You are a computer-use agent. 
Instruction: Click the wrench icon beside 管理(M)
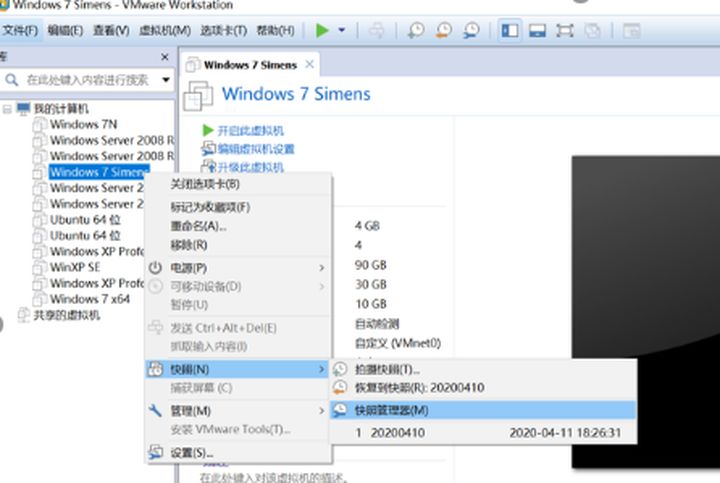[156, 410]
